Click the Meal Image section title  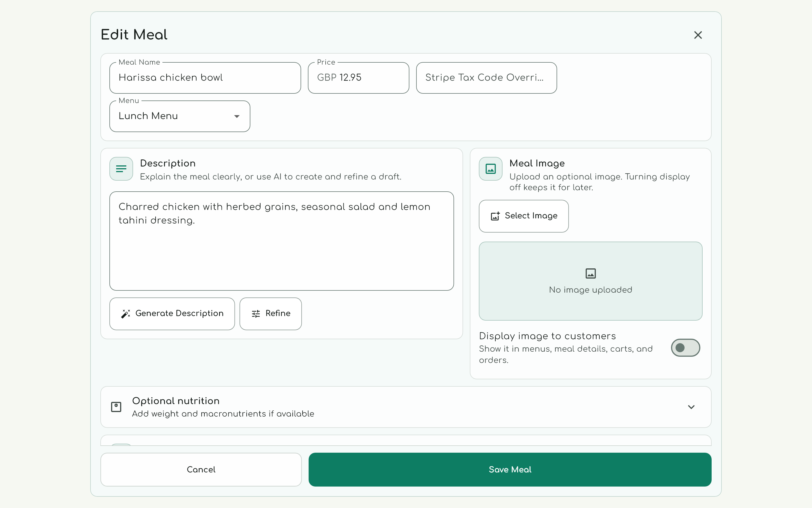coord(537,163)
